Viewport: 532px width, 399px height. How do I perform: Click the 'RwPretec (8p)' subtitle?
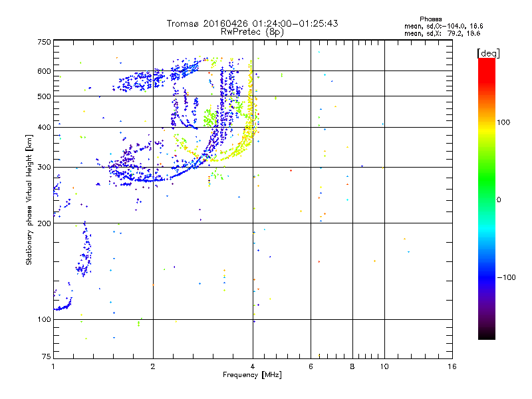252,32
